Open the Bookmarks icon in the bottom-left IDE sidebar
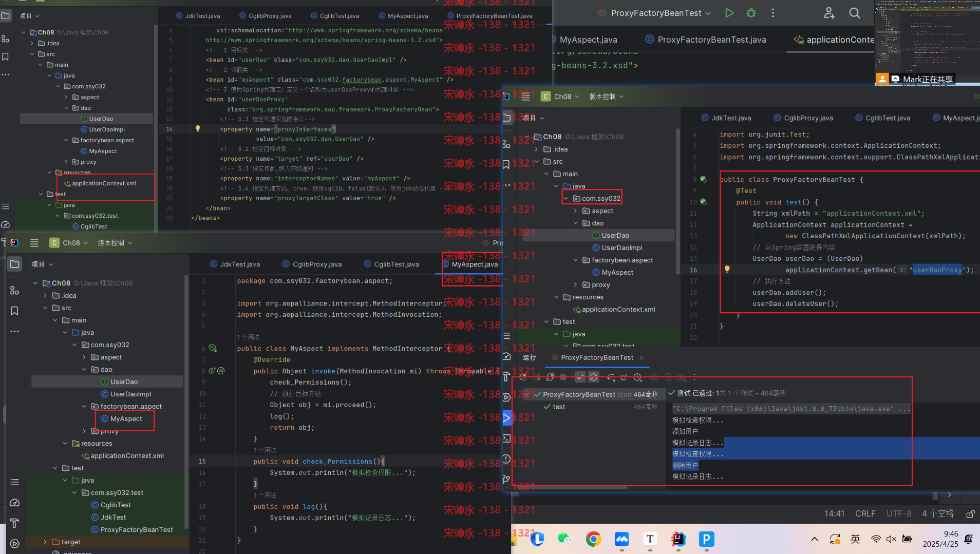This screenshot has height=554, width=980. tap(14, 311)
